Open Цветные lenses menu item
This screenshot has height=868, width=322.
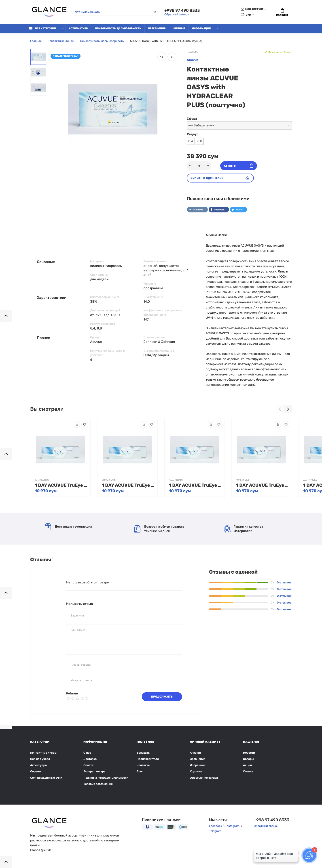pyautogui.click(x=178, y=28)
